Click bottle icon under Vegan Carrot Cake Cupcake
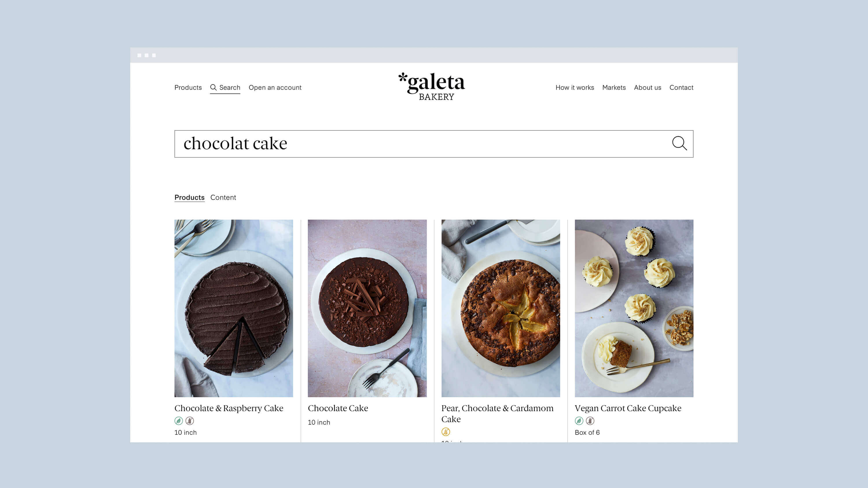 (x=590, y=421)
